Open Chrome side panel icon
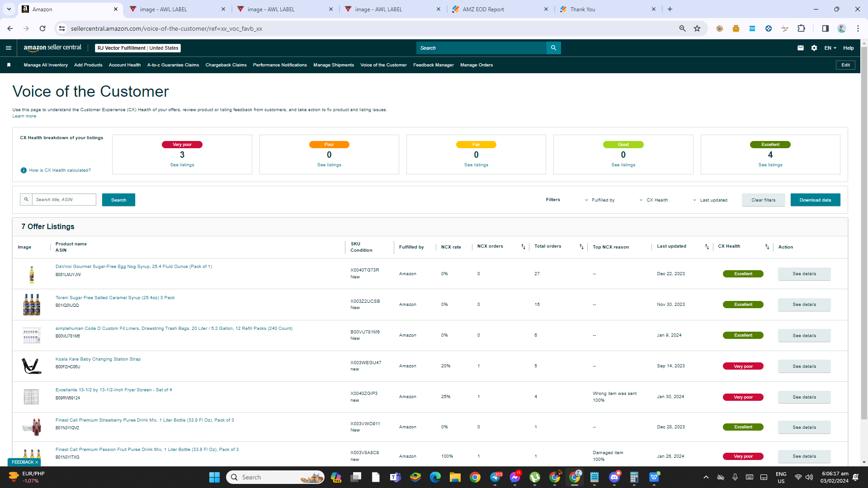Viewport: 868px width, 488px height. coord(825,28)
